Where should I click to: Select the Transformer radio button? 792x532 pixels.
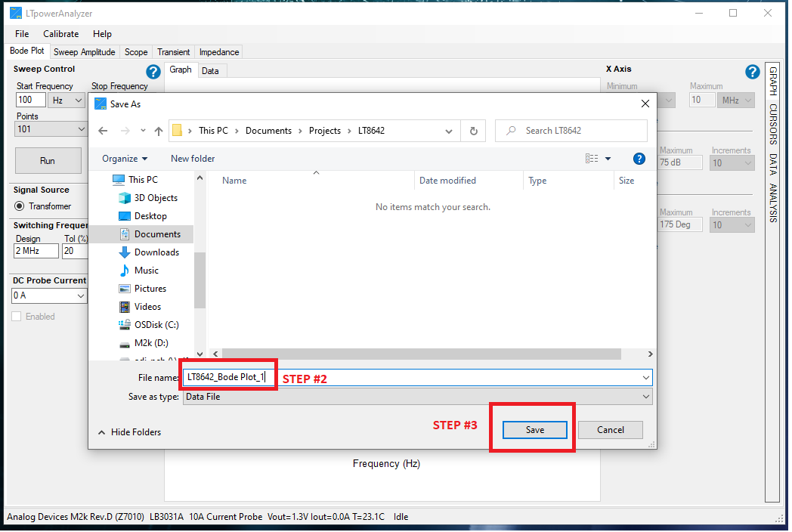tap(20, 206)
